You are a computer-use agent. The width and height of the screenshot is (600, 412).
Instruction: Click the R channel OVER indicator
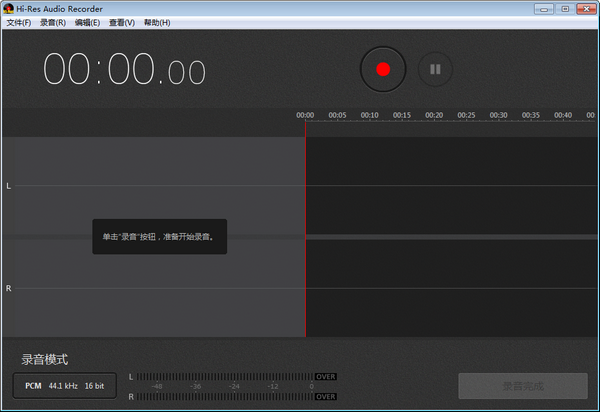325,397
